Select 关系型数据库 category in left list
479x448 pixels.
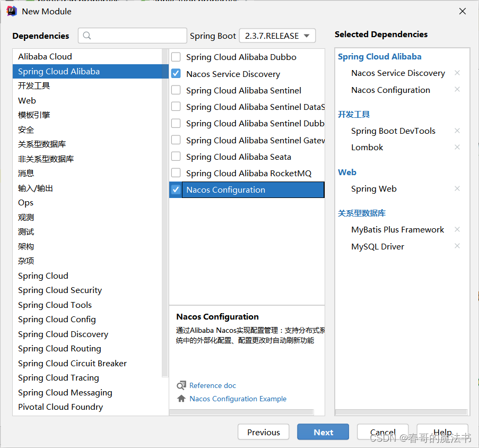pos(88,144)
